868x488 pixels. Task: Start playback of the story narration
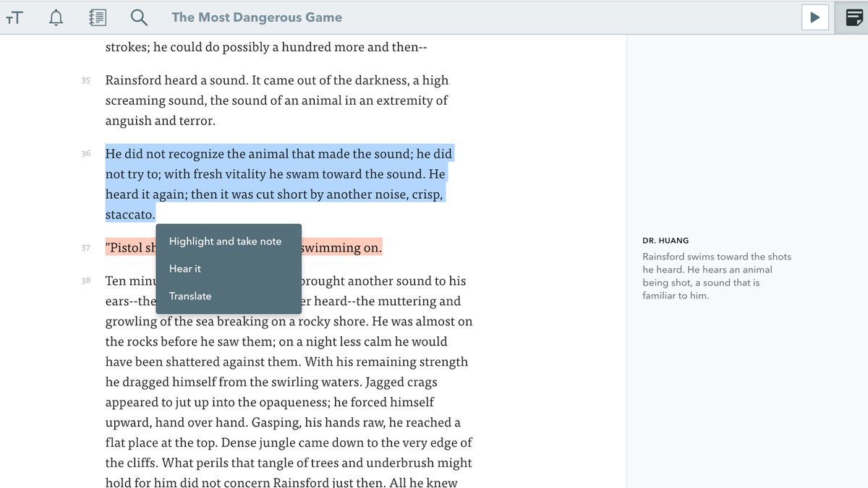tap(815, 17)
